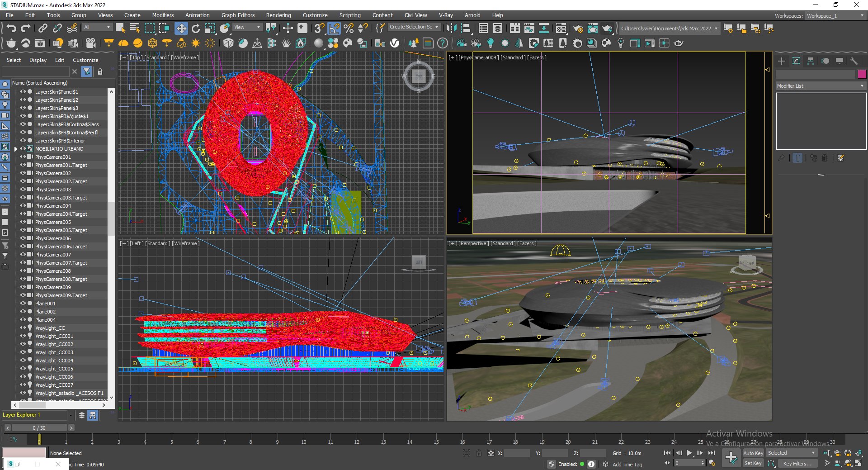This screenshot has height=470, width=868.
Task: Open the Graph Editors menu
Action: (x=238, y=15)
